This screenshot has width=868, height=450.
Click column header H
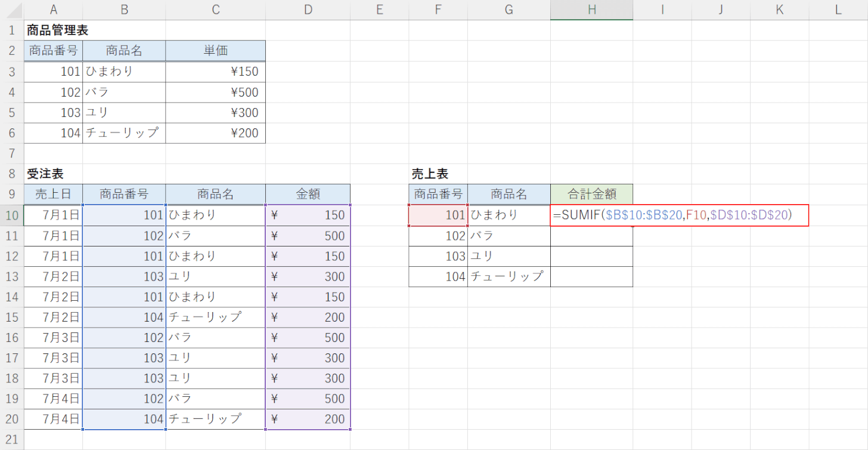click(591, 11)
